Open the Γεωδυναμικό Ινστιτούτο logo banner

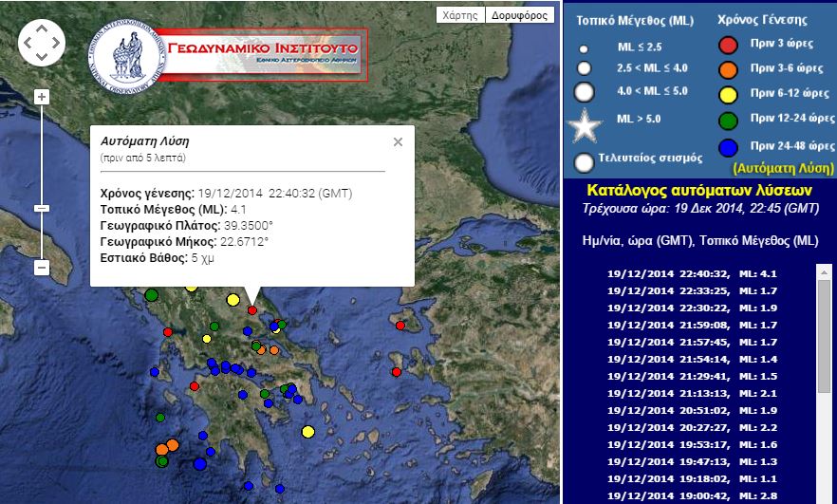click(263, 54)
